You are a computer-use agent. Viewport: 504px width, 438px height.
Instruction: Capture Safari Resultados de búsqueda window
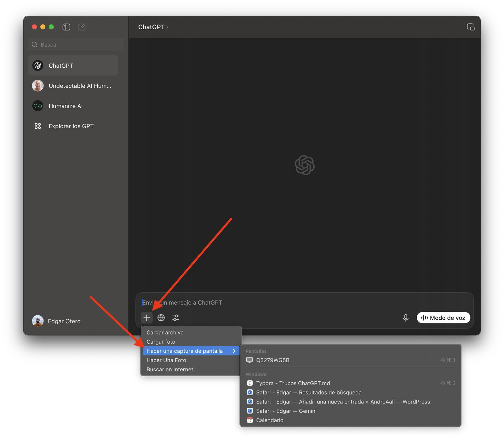click(350, 392)
